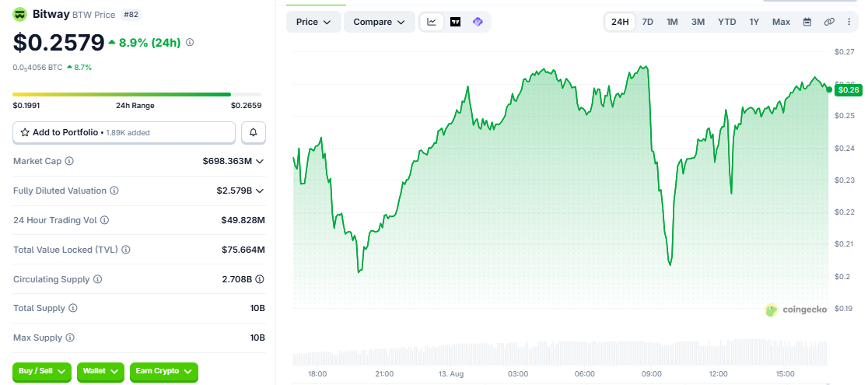Click the 24h Range label text
Image resolution: width=868 pixels, height=385 pixels.
click(x=135, y=105)
